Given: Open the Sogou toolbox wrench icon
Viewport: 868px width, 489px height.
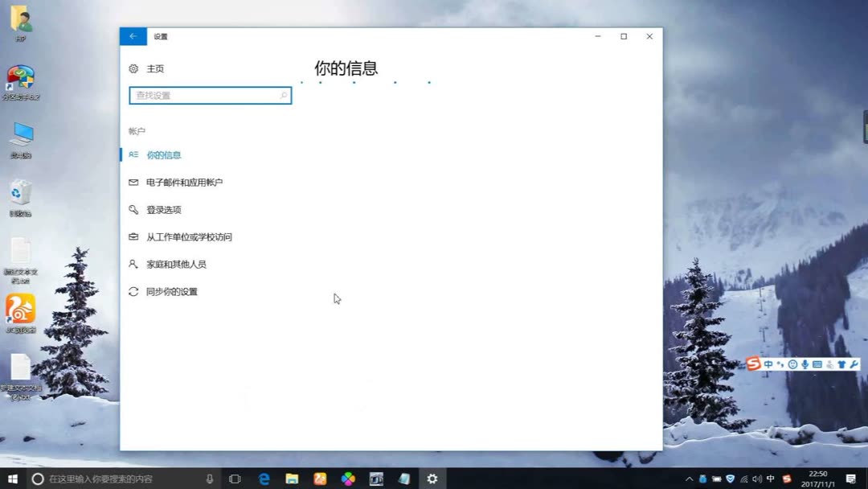Looking at the screenshot, I should [x=855, y=364].
